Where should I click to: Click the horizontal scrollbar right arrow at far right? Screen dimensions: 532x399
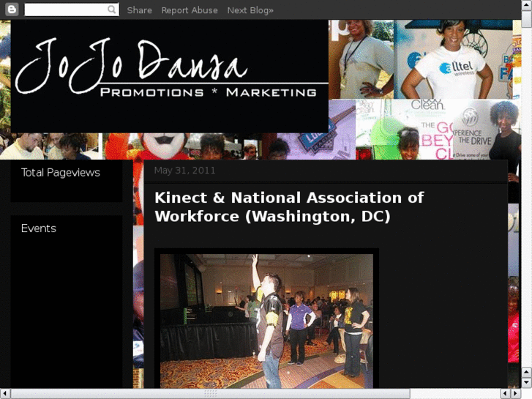[516, 394]
